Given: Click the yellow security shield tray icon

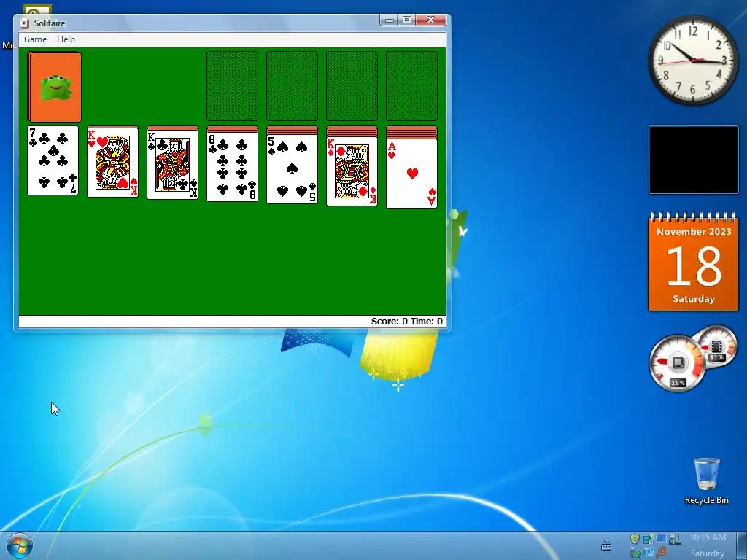Looking at the screenshot, I should (635, 539).
